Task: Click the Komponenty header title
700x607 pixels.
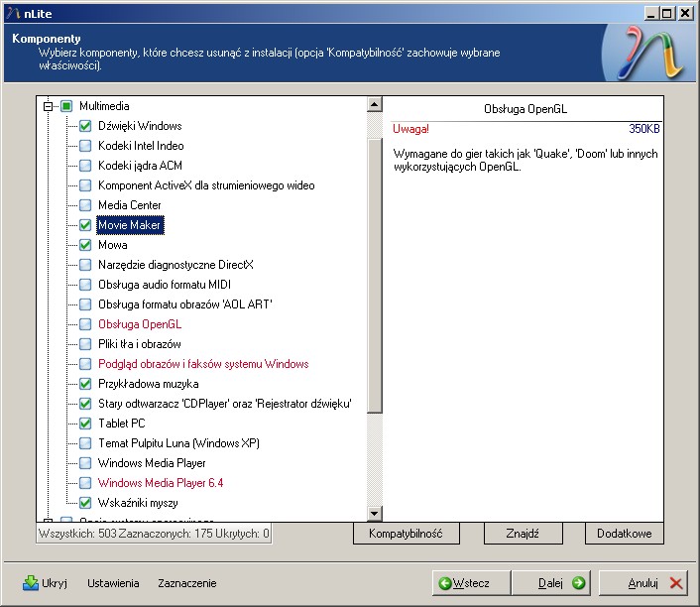Action: [47, 39]
